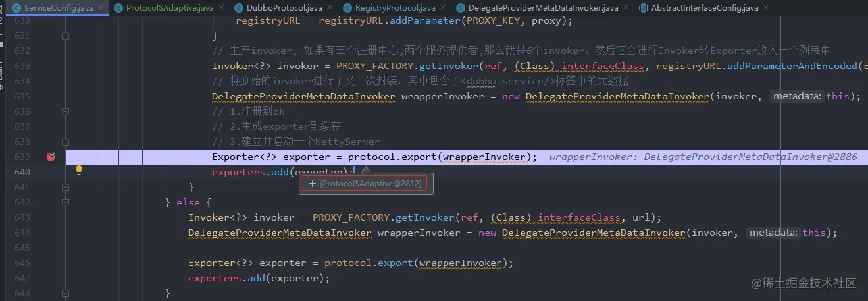Click the DelegateProviderMetaDataInvoker.java class file icon
This screenshot has height=301, width=868.
[461, 8]
